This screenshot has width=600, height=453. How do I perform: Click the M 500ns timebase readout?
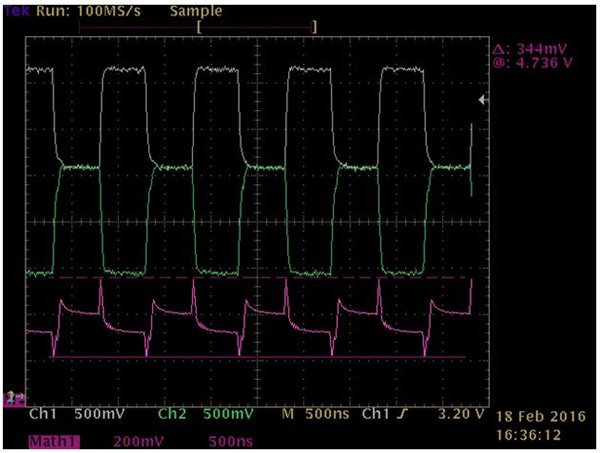tap(316, 414)
